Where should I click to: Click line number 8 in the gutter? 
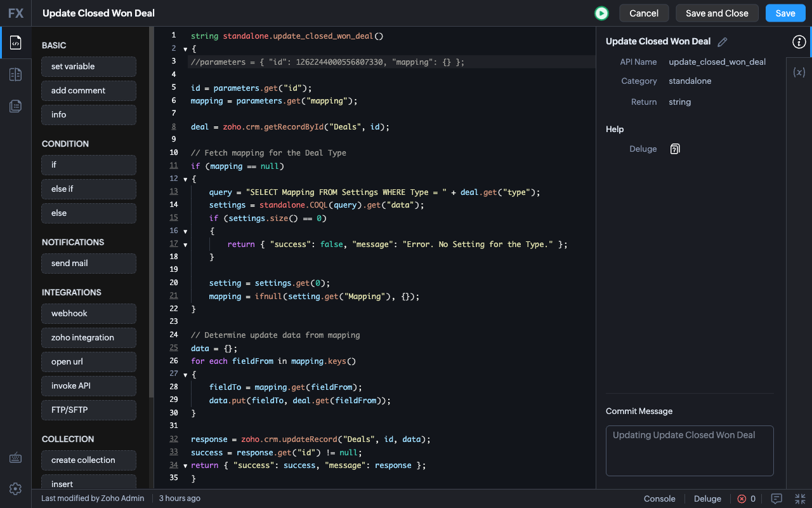(x=174, y=127)
